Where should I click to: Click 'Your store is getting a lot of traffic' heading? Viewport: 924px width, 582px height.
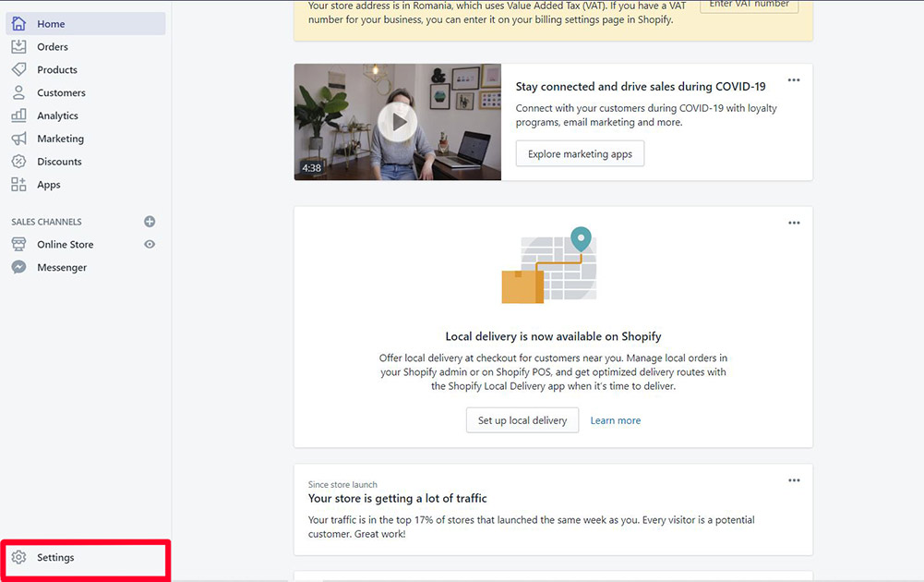pyautogui.click(x=397, y=498)
